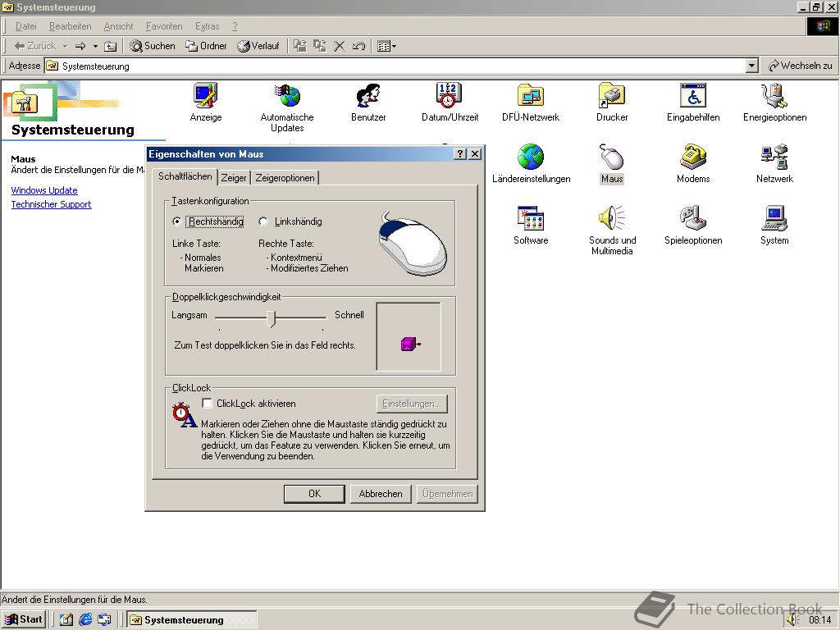Click the Wechseln zu button
This screenshot has height=630, width=840.
[x=801, y=66]
